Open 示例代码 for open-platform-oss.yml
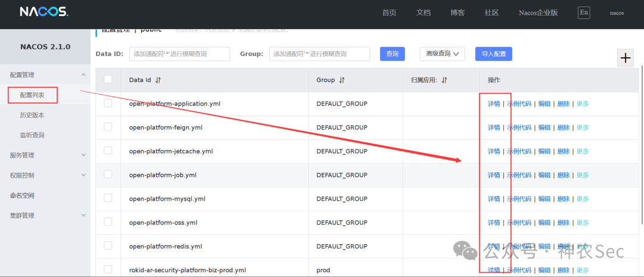 (x=519, y=222)
